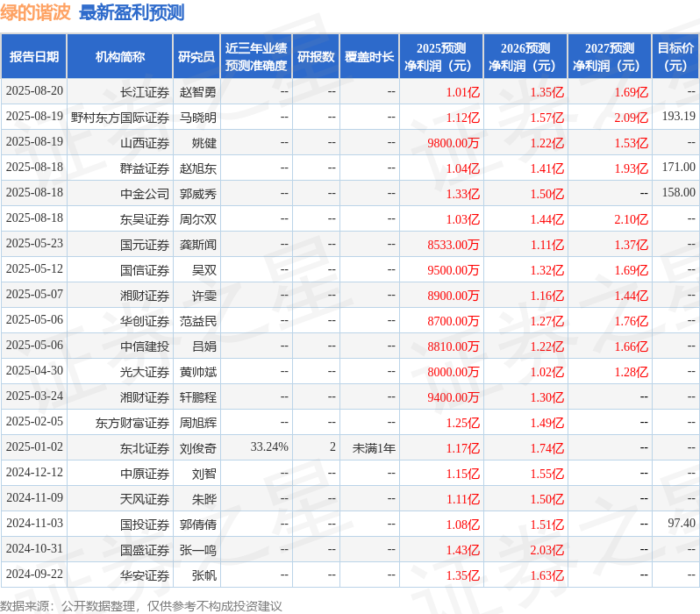Viewport: 700px width, 614px height.
Task: Select 东吴证券 cell
Action: click(x=145, y=219)
